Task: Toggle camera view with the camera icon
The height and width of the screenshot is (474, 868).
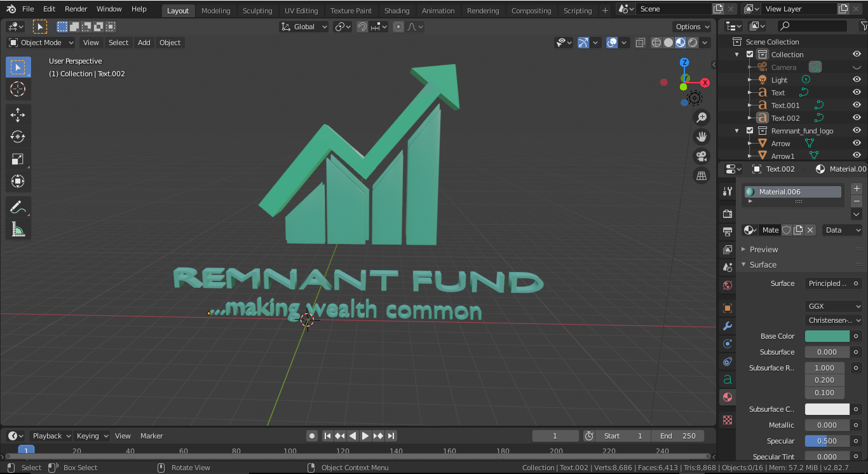Action: 702,156
